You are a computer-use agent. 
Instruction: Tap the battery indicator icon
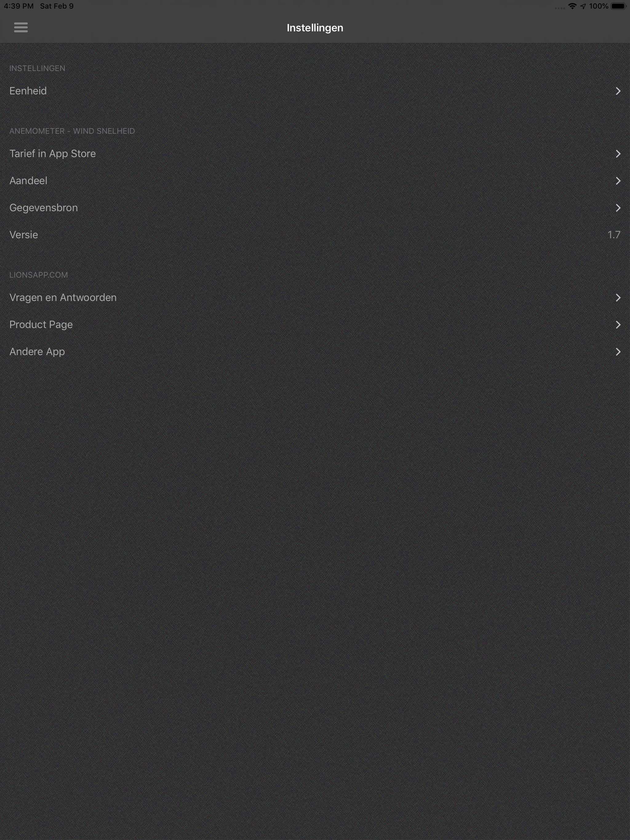pyautogui.click(x=618, y=6)
